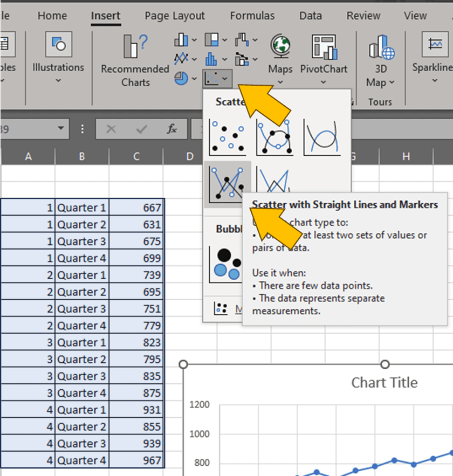Click the cell containing value 667
This screenshot has width=453, height=476.
click(x=137, y=208)
